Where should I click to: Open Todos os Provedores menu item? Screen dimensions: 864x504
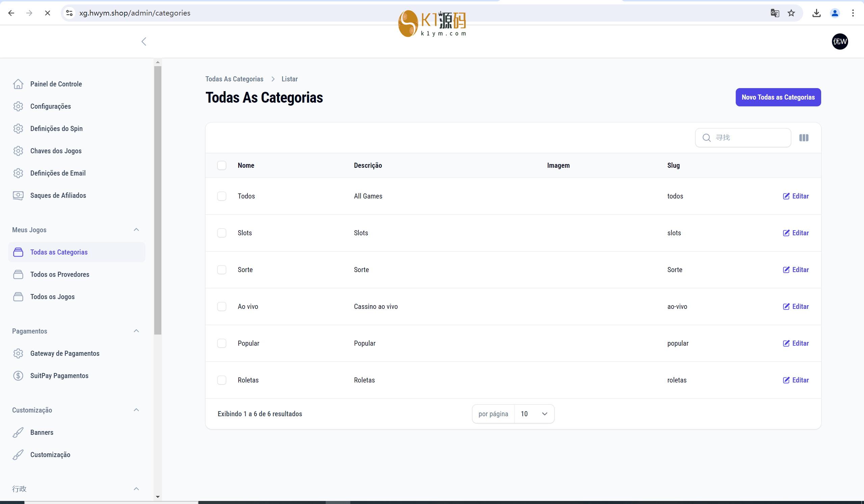60,274
